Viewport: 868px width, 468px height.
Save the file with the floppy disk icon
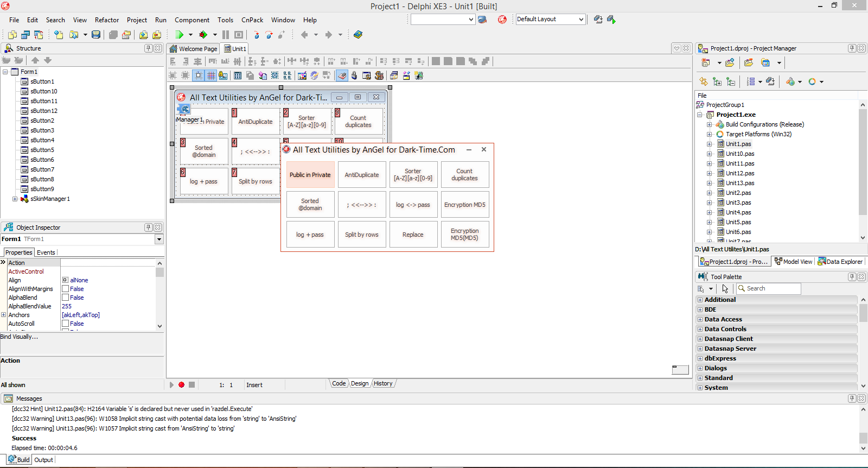(x=96, y=35)
